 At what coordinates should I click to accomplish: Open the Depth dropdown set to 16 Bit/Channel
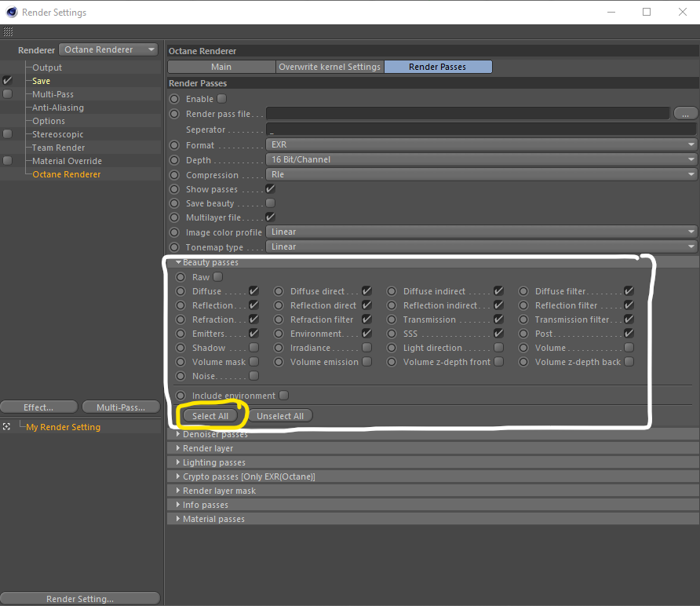[x=481, y=159]
